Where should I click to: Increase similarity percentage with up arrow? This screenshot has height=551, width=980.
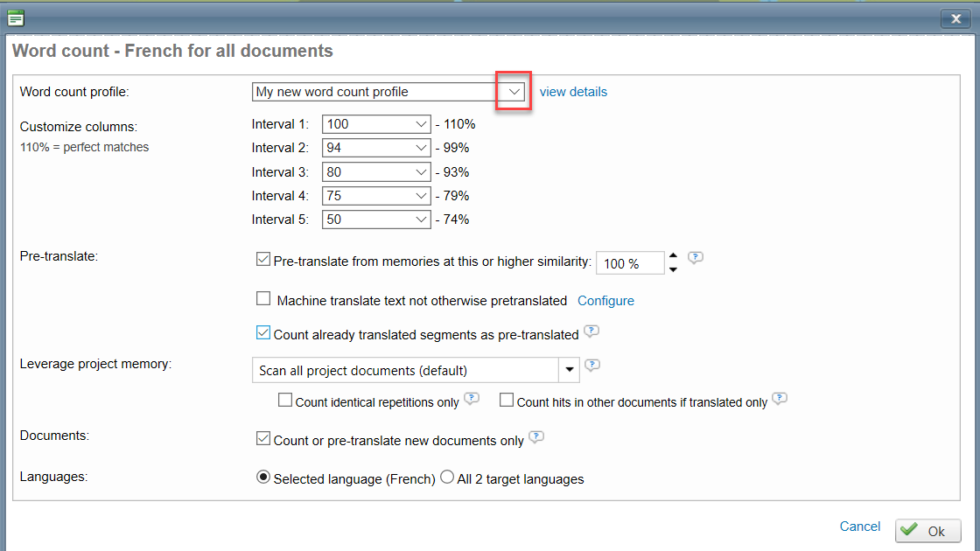[x=673, y=256]
